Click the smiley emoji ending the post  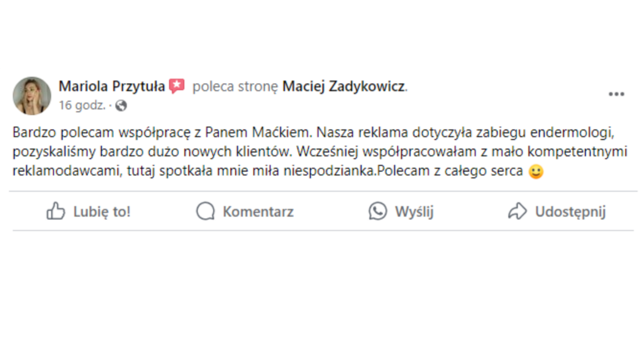(535, 171)
